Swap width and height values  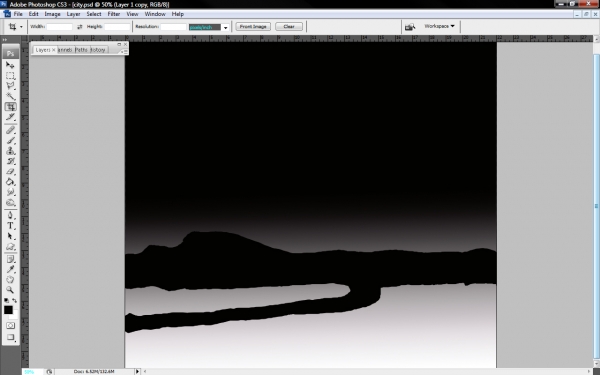click(x=80, y=27)
